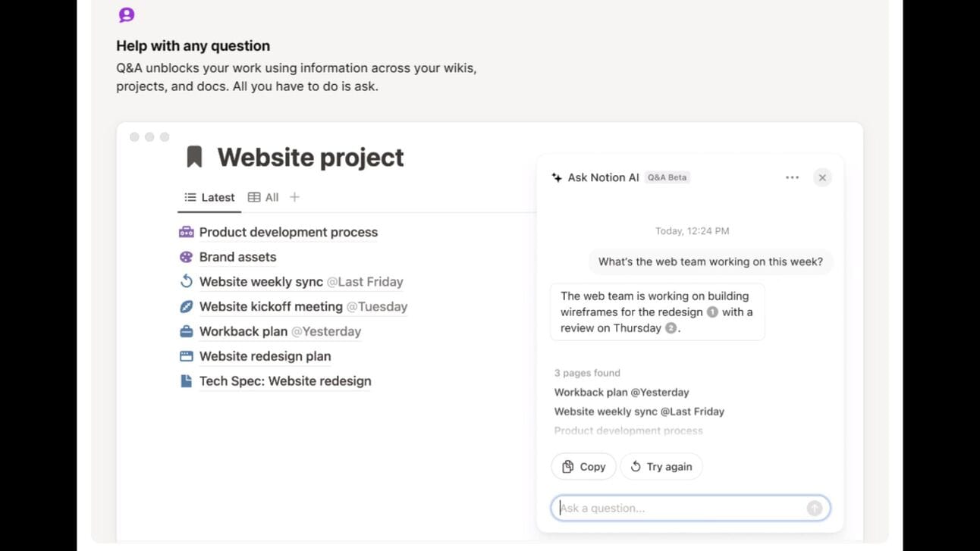Copy the AI answer

[583, 467]
